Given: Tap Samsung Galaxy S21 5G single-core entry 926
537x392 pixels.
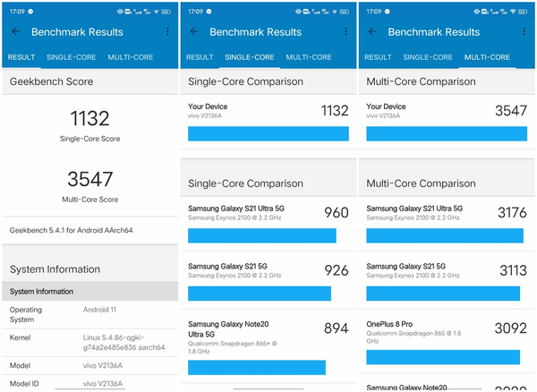Looking at the screenshot, I should click(268, 280).
